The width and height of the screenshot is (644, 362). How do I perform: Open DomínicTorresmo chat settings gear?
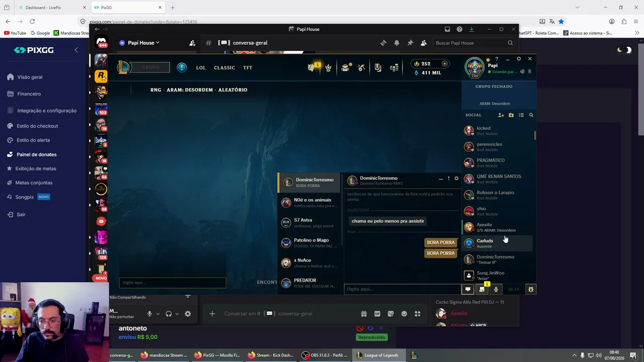click(456, 178)
